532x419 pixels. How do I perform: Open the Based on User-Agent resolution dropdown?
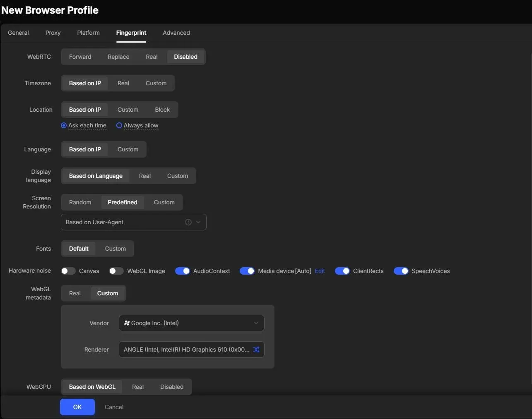133,222
